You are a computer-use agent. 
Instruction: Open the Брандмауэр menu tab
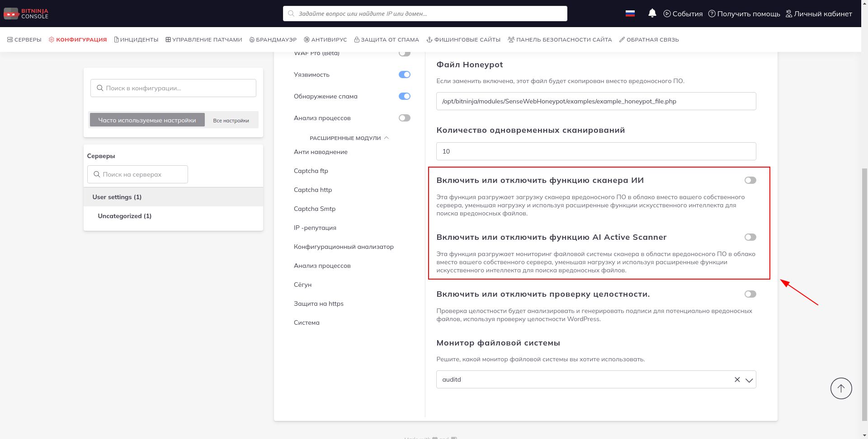[x=273, y=40]
